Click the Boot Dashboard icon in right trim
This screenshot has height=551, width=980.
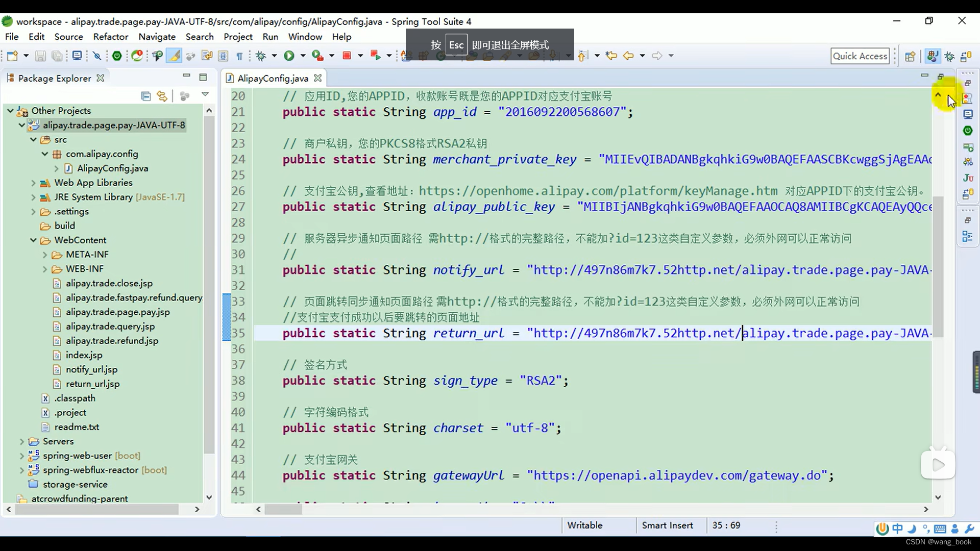pyautogui.click(x=967, y=131)
